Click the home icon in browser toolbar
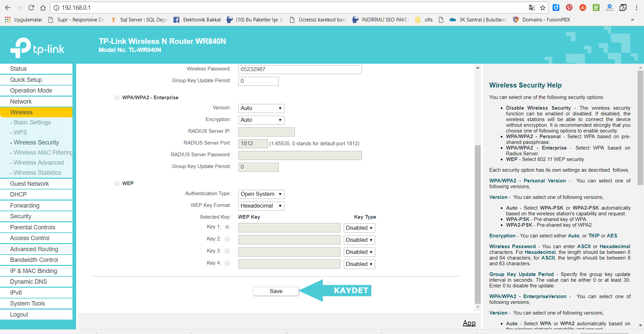This screenshot has height=334, width=644. 43,8
